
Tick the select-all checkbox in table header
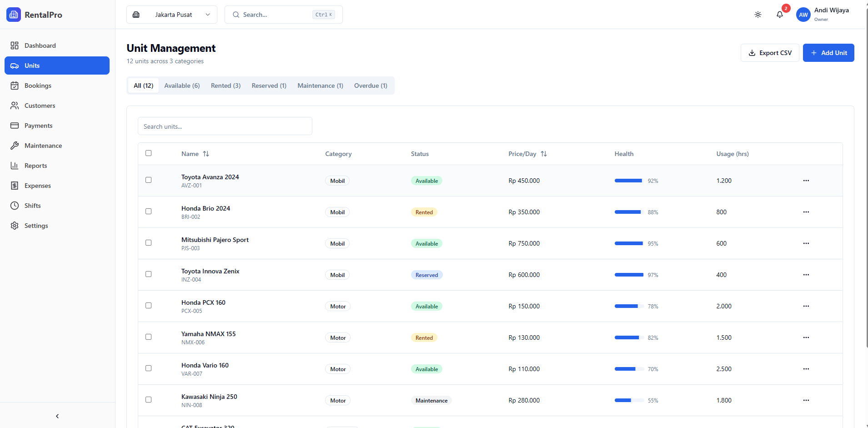click(148, 153)
